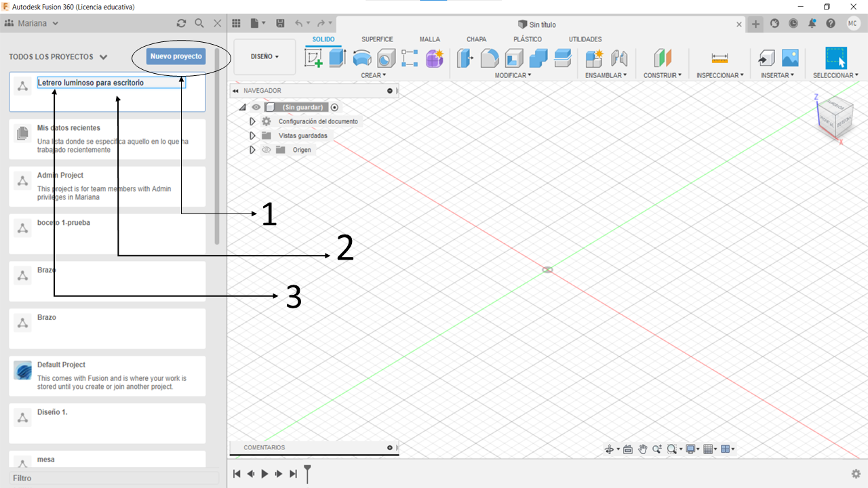Image resolution: width=868 pixels, height=488 pixels.
Task: Expand TODOS LOS PROYECTOS filter chevron
Action: tap(103, 58)
